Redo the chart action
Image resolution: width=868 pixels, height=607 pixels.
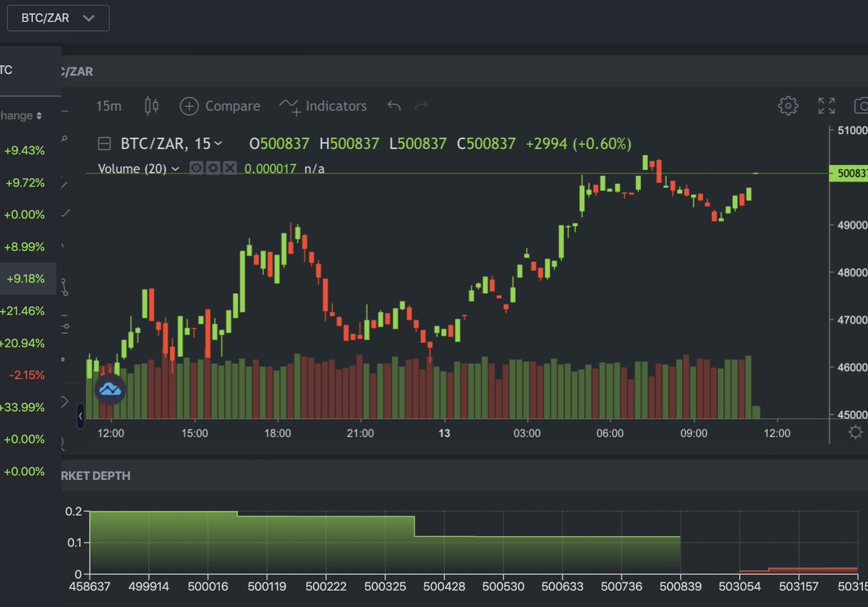click(x=421, y=106)
